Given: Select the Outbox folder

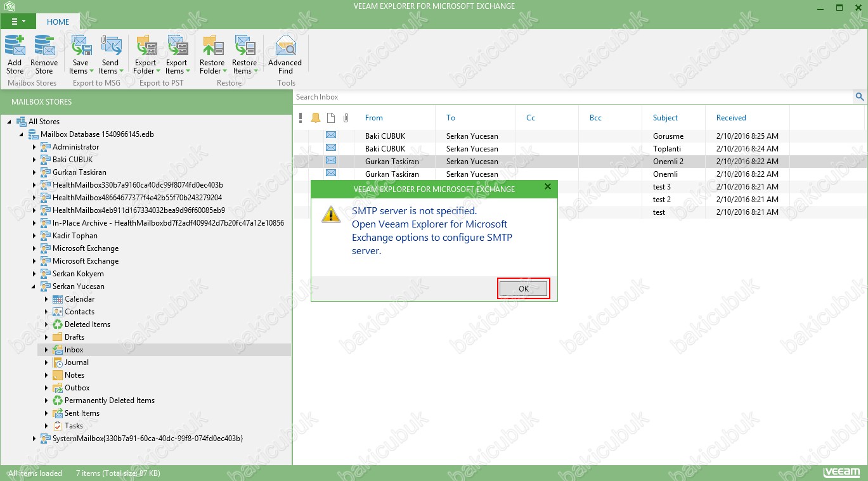Looking at the screenshot, I should pyautogui.click(x=77, y=388).
